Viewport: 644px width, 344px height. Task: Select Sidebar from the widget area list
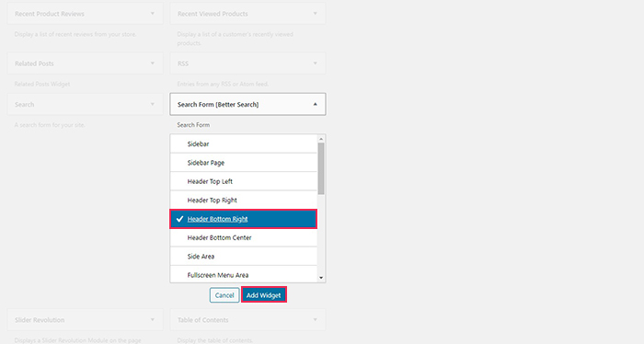244,143
